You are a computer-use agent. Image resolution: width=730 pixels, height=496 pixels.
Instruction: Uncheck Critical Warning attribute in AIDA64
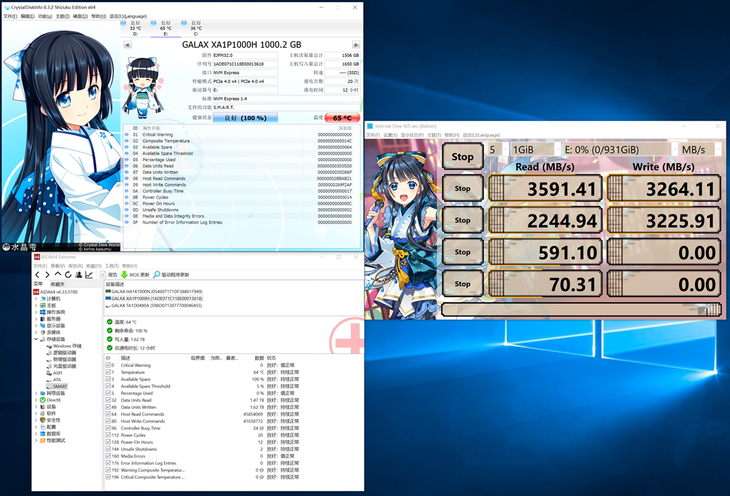[108, 365]
